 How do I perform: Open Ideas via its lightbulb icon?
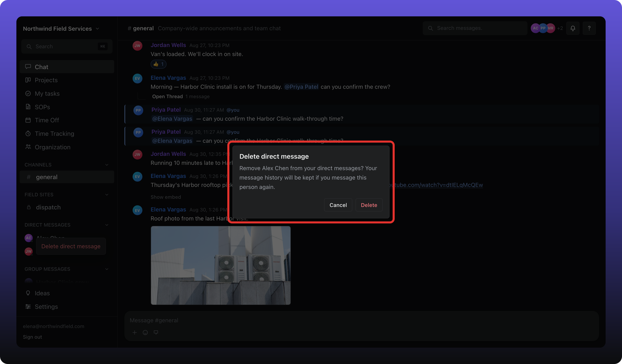pos(28,293)
